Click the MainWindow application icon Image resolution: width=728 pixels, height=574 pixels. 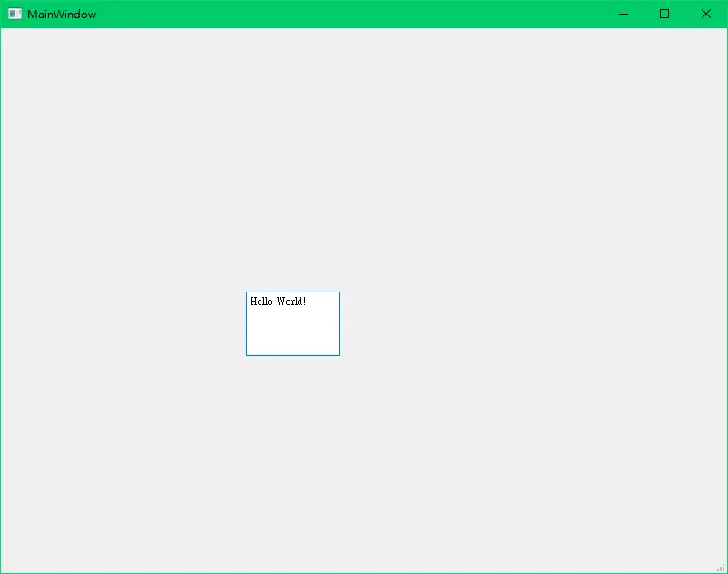click(15, 14)
